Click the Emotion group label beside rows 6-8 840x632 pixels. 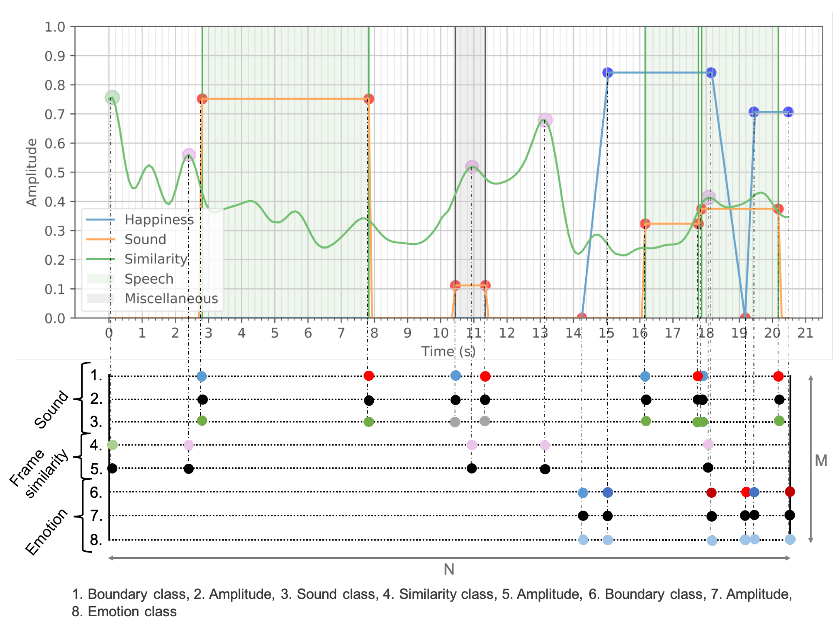(46, 532)
